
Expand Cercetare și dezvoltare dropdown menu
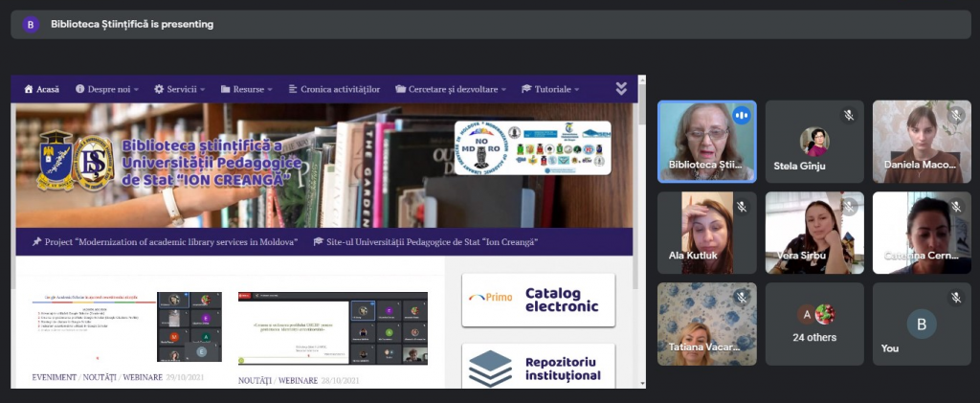click(x=451, y=89)
